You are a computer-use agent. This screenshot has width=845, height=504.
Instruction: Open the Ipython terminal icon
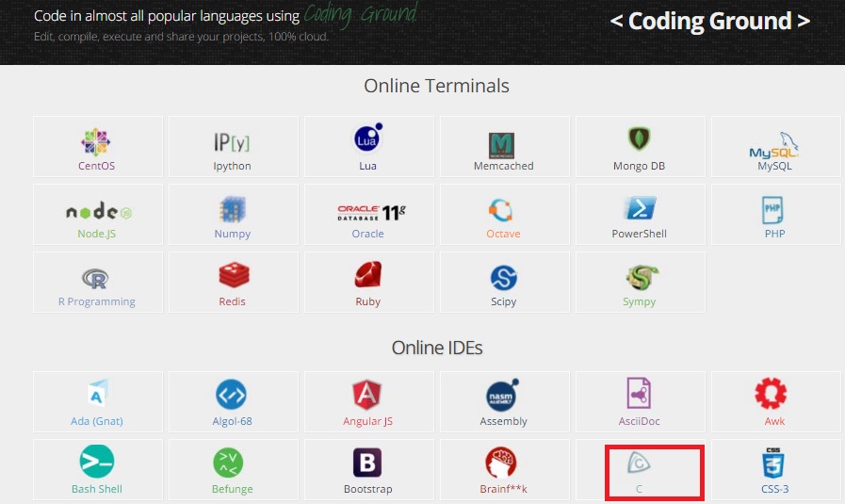232,142
